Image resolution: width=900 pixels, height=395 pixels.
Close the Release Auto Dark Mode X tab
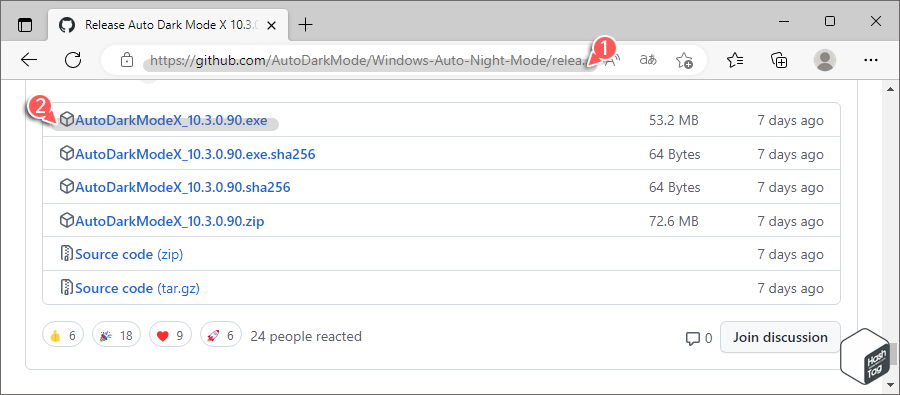[x=271, y=25]
